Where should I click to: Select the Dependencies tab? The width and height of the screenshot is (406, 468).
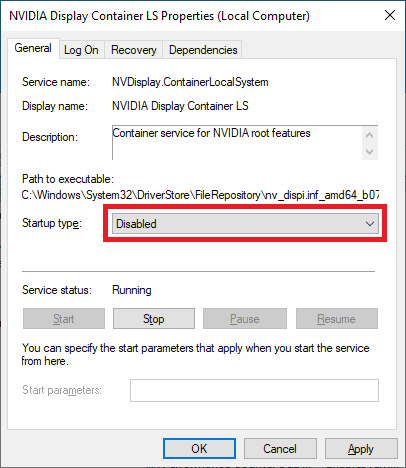pyautogui.click(x=203, y=50)
